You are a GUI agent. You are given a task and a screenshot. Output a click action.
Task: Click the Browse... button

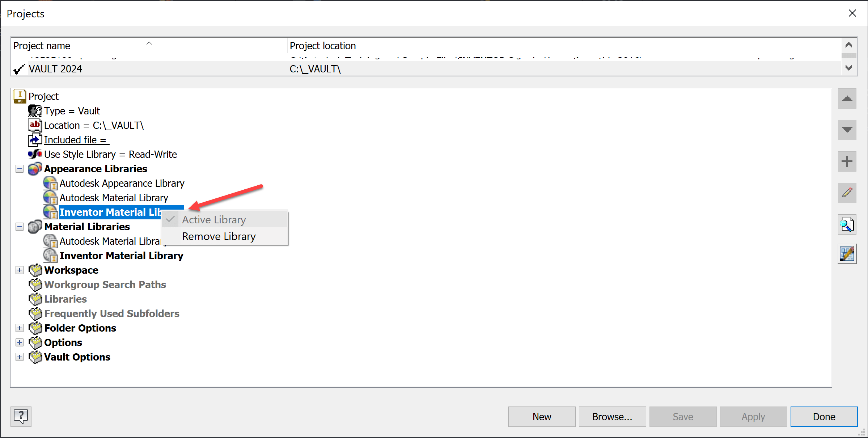click(612, 417)
